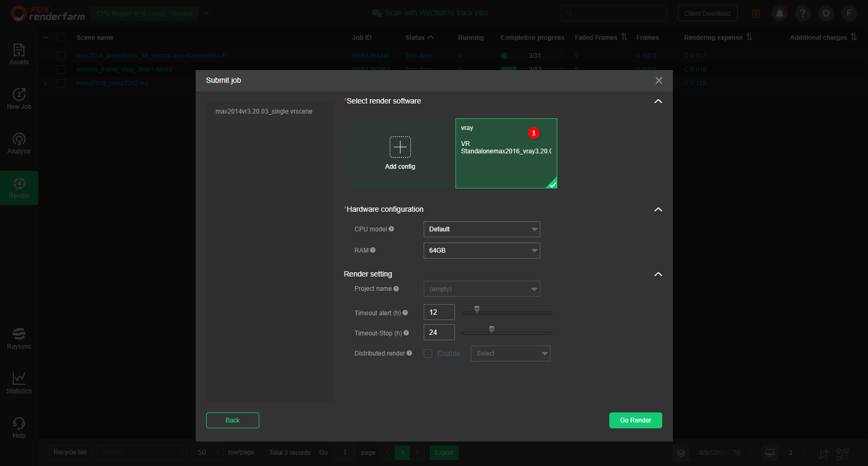868x466 pixels.
Task: Click the Timeout alert slider handle
Action: pos(477,309)
